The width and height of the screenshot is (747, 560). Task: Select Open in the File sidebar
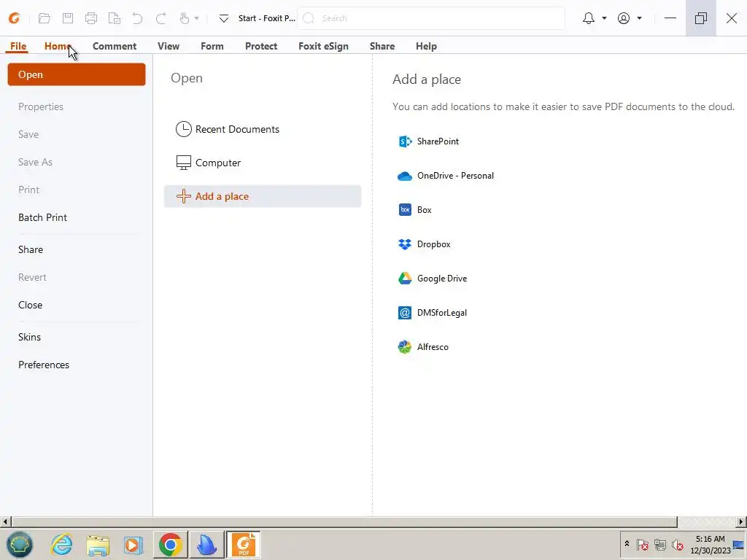click(76, 74)
